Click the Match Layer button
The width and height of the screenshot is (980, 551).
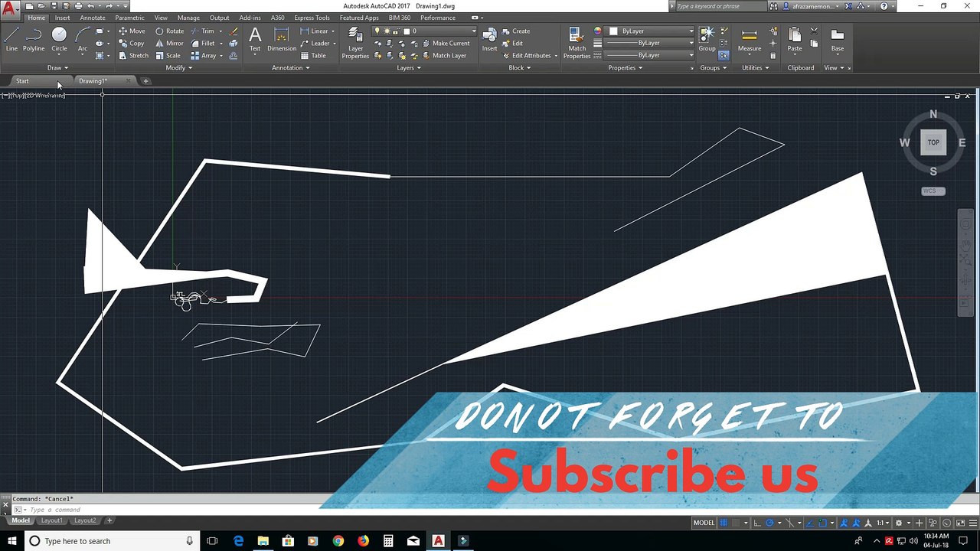(443, 56)
